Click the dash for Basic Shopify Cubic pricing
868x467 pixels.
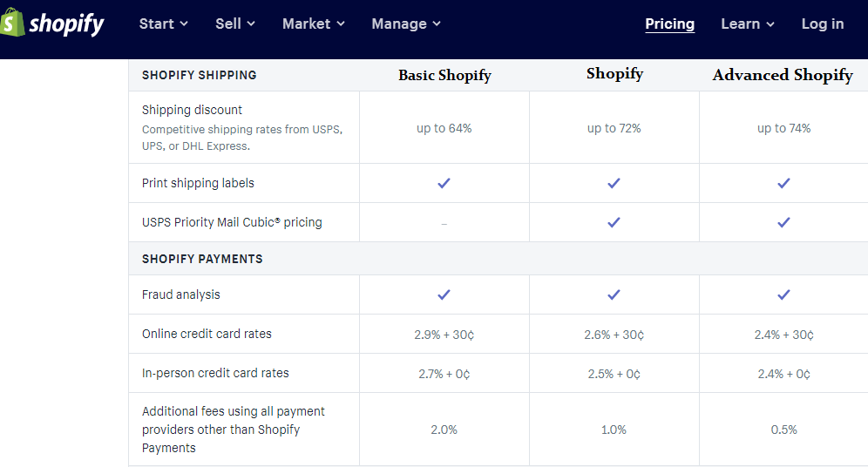[x=444, y=224]
